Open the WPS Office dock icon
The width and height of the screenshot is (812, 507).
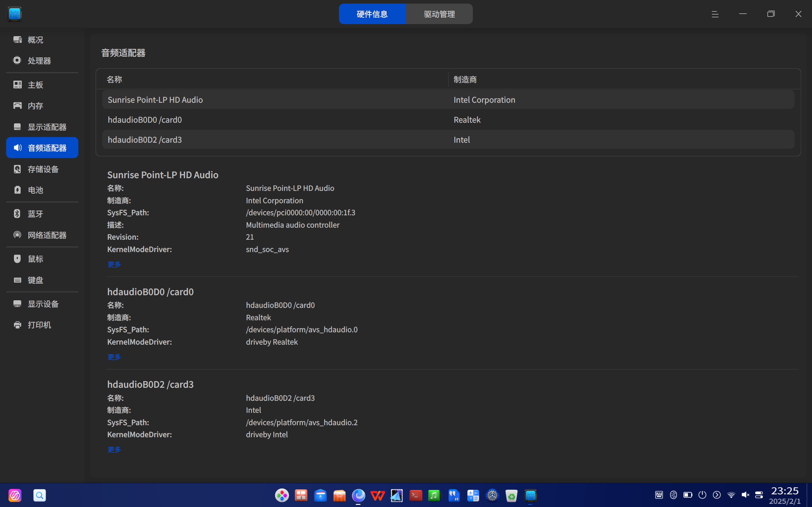tap(378, 495)
